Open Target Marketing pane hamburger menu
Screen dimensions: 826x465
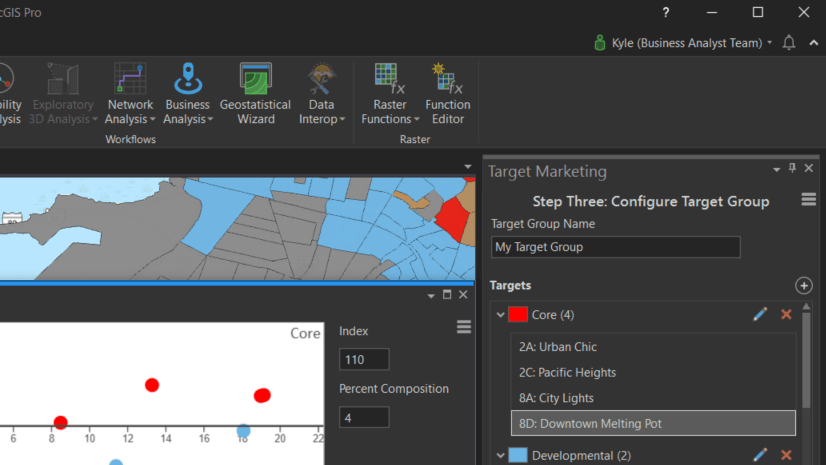coord(809,200)
